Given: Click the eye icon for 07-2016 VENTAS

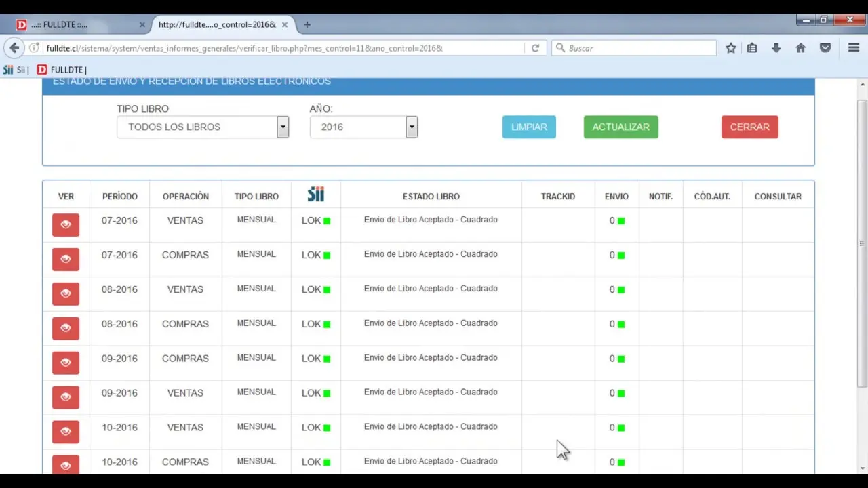Looking at the screenshot, I should pyautogui.click(x=66, y=225).
